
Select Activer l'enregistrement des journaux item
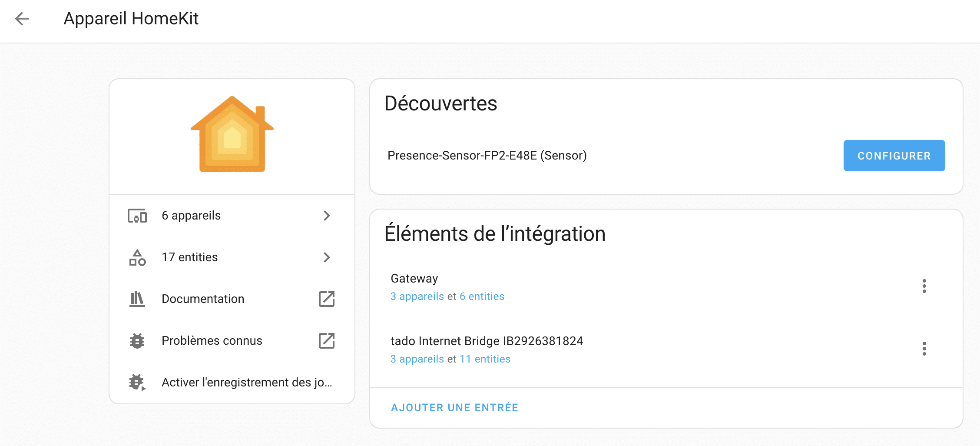[232, 383]
